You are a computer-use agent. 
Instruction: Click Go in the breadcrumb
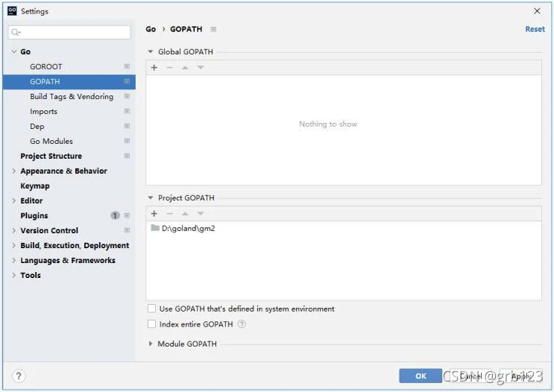point(151,29)
